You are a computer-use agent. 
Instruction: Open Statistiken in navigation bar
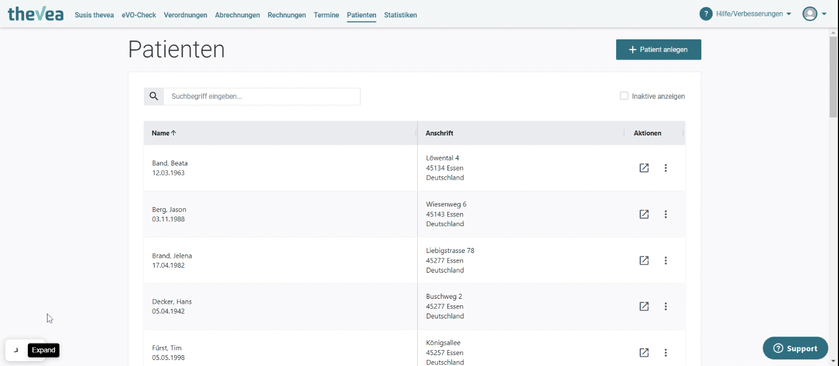400,15
